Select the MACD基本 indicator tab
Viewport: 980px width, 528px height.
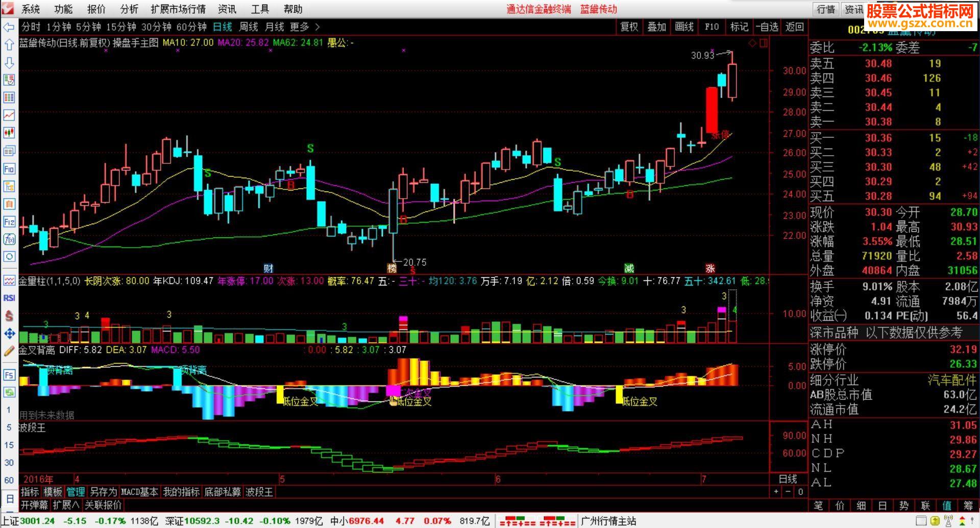pyautogui.click(x=139, y=492)
